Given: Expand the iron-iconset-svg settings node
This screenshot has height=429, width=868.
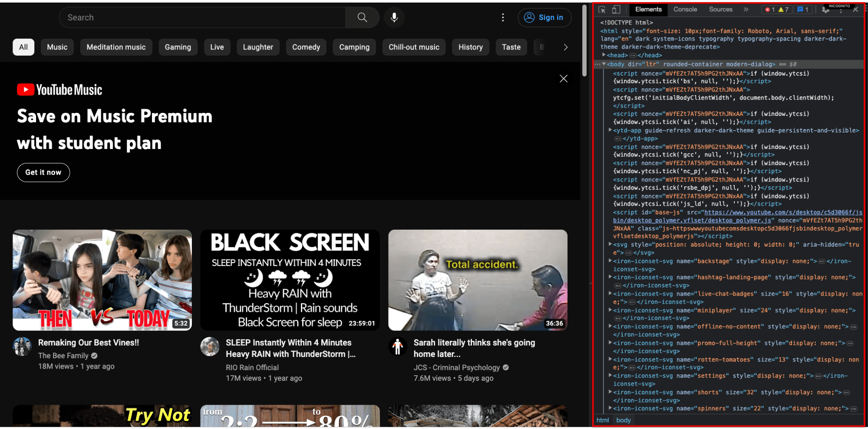Looking at the screenshot, I should click(610, 376).
